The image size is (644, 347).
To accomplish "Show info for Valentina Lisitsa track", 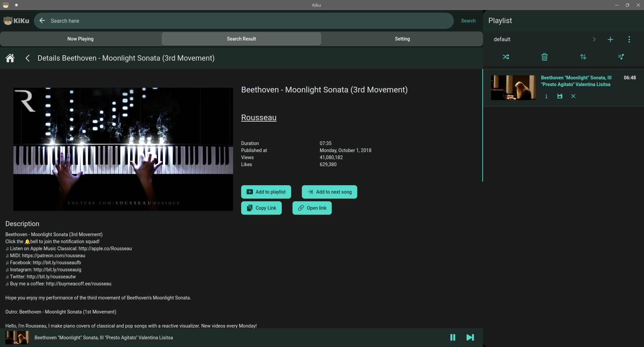I will click(x=546, y=96).
